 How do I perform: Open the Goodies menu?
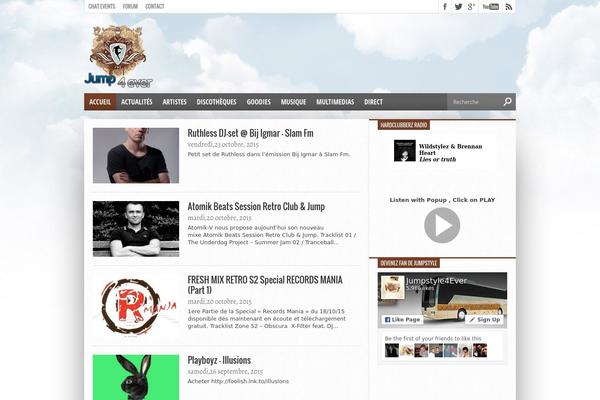click(259, 102)
